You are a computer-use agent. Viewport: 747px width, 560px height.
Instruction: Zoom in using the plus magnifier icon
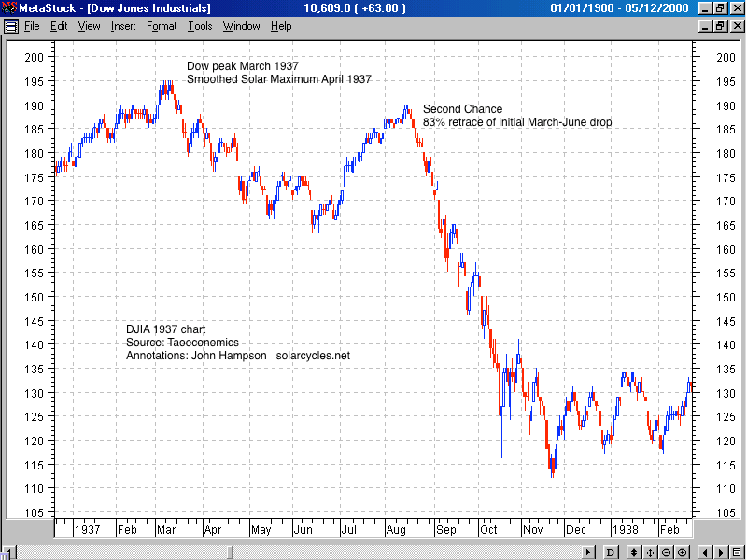coord(682,553)
